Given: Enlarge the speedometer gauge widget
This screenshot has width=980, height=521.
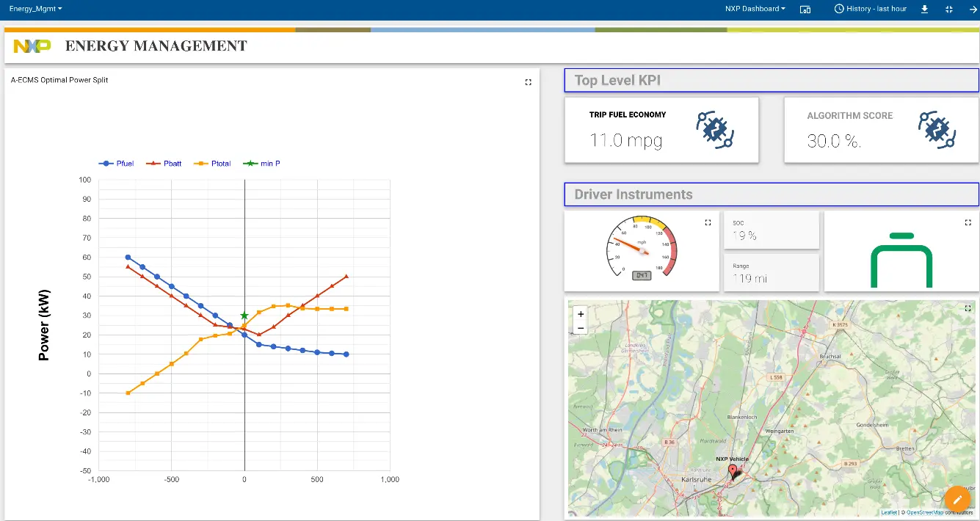Looking at the screenshot, I should click(708, 222).
